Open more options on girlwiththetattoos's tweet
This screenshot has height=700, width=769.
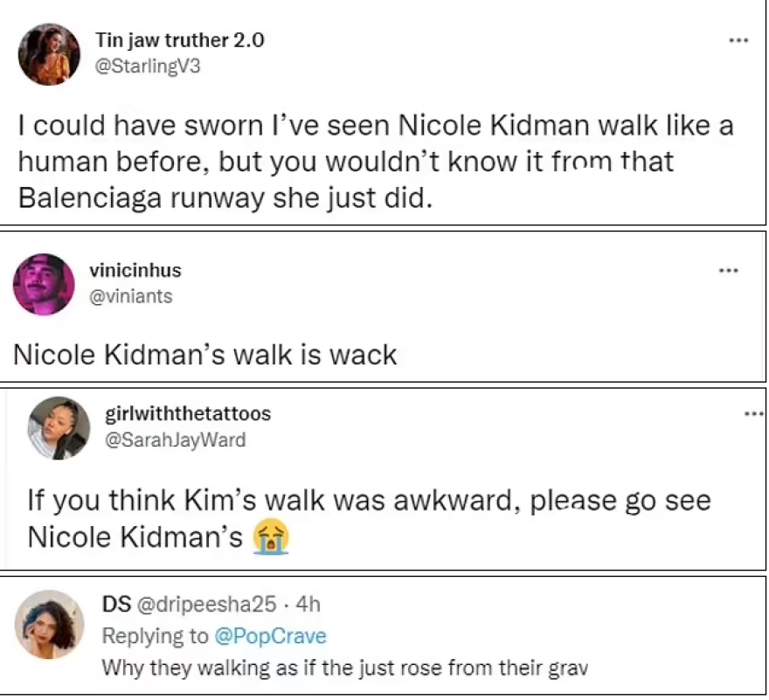pyautogui.click(x=755, y=413)
